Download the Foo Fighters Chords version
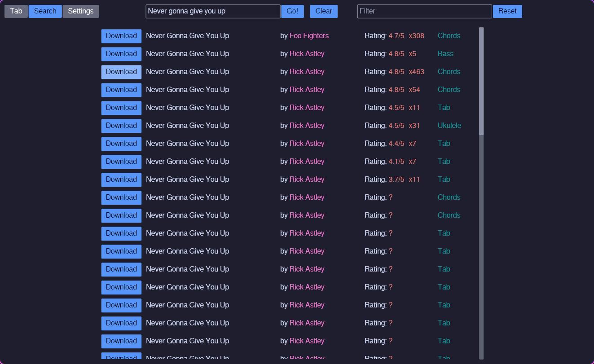The width and height of the screenshot is (594, 364). coord(121,36)
